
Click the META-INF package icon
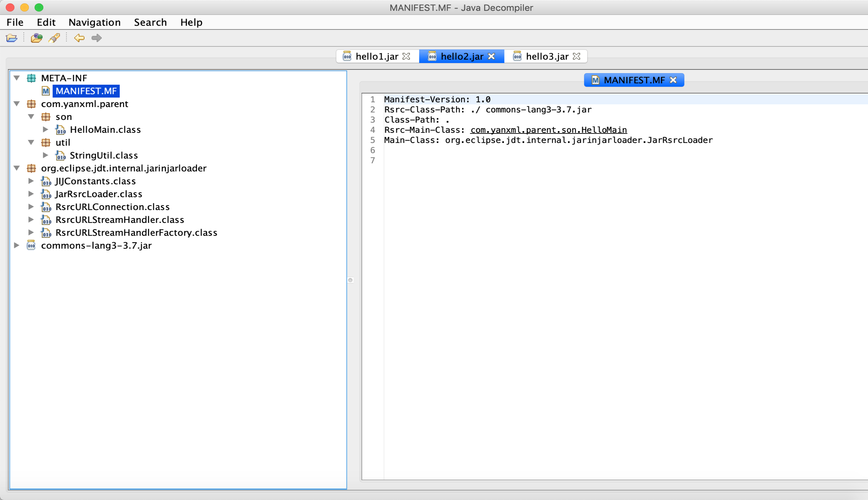pos(31,78)
